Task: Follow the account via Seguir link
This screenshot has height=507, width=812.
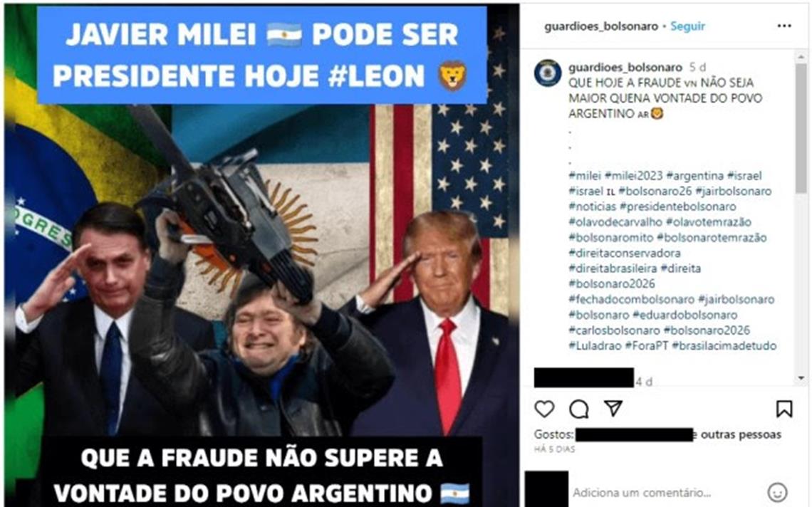Action: (687, 26)
